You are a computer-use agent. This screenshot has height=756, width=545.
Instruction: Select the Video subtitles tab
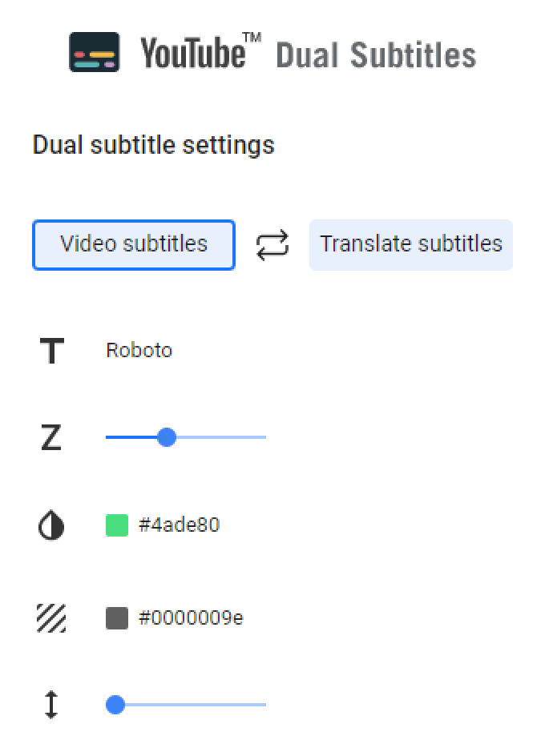pyautogui.click(x=133, y=244)
